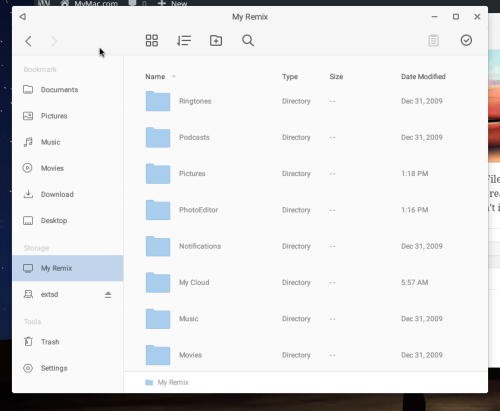The image size is (500, 411).
Task: Click the clipboard paste icon
Action: (x=433, y=41)
